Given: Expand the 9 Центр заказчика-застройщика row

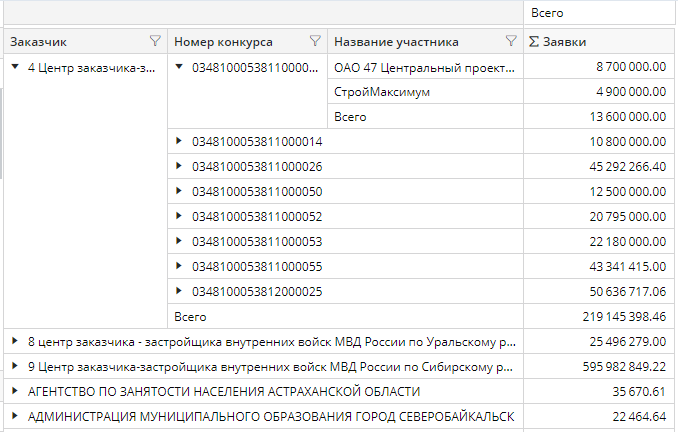Looking at the screenshot, I should tap(15, 366).
